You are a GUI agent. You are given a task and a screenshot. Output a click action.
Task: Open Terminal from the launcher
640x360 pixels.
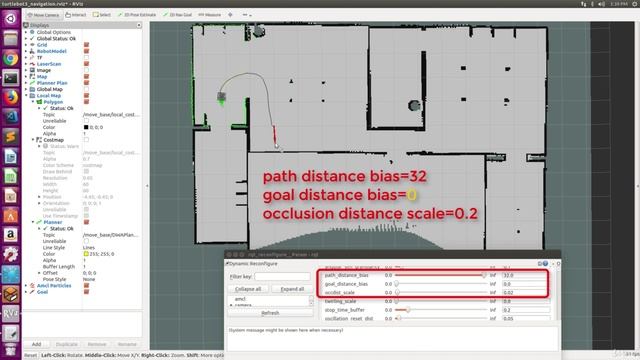click(x=11, y=78)
